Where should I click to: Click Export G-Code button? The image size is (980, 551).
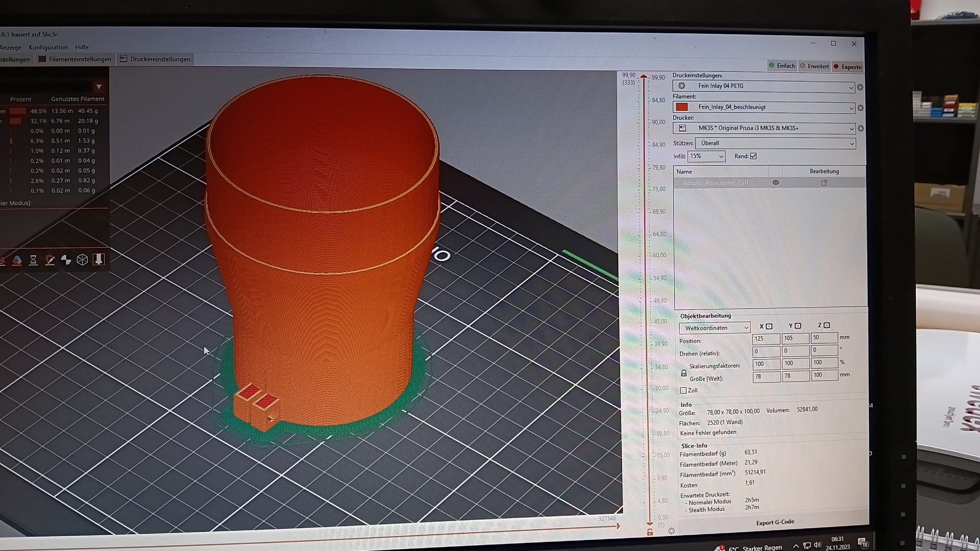click(775, 522)
